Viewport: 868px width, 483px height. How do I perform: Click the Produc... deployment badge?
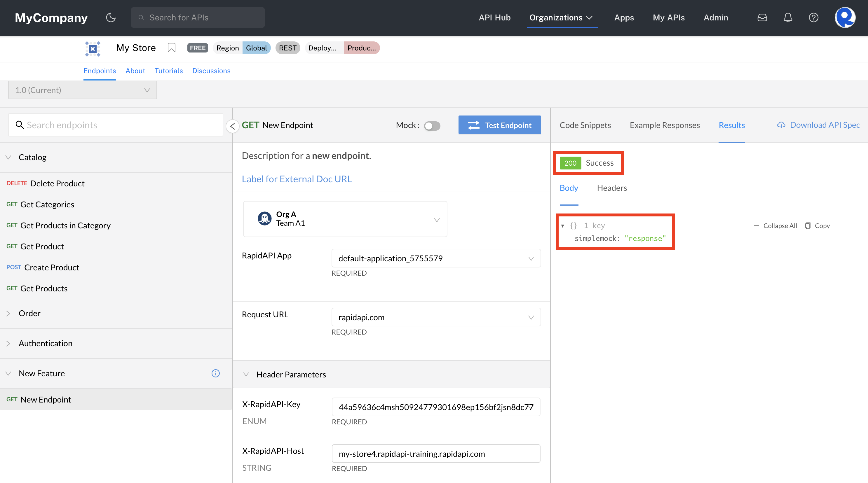[362, 48]
